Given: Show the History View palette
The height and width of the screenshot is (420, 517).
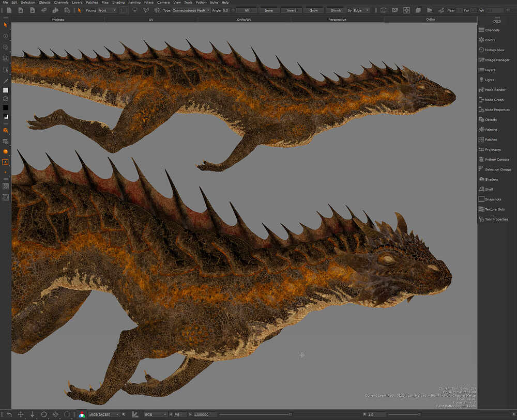Looking at the screenshot, I should [491, 50].
